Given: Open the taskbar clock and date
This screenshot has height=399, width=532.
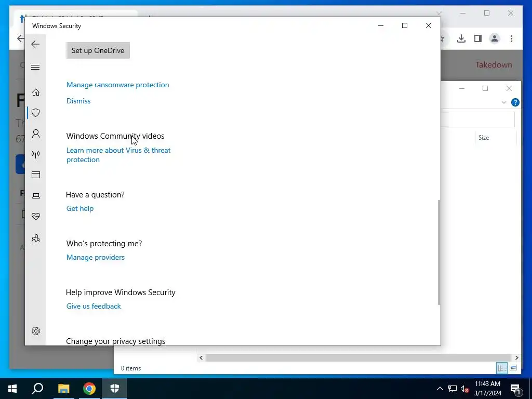Looking at the screenshot, I should click(x=487, y=389).
